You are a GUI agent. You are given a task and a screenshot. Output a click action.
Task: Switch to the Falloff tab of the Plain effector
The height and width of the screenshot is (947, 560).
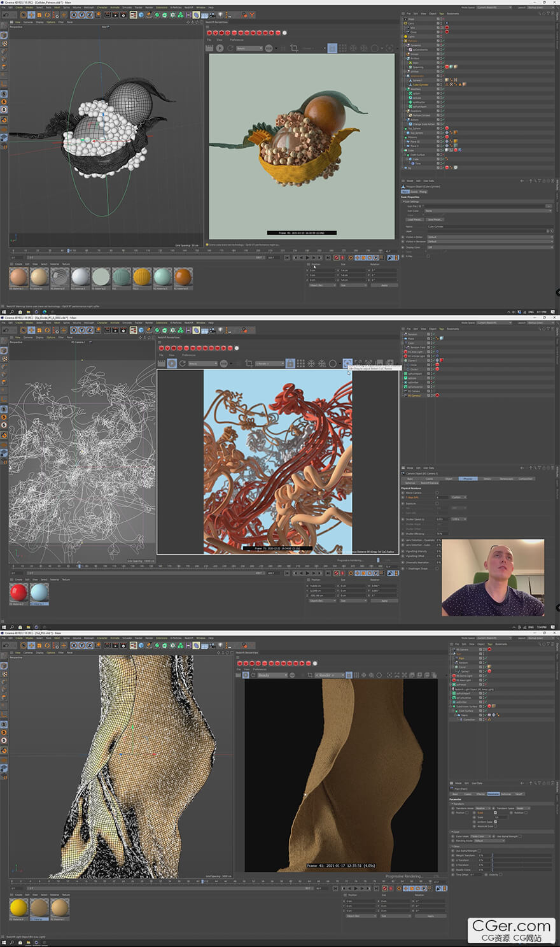(519, 794)
